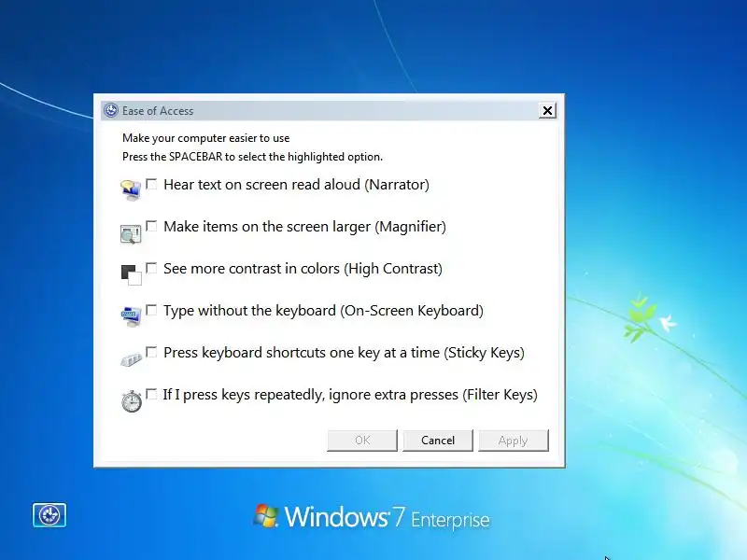Click the Filter Keys stopwatch icon
The width and height of the screenshot is (747, 560).
coord(131,401)
